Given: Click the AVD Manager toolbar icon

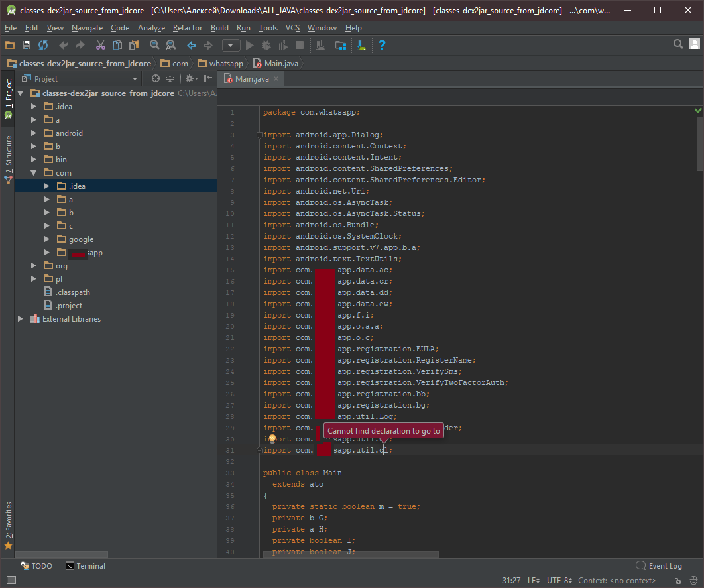Looking at the screenshot, I should [320, 45].
